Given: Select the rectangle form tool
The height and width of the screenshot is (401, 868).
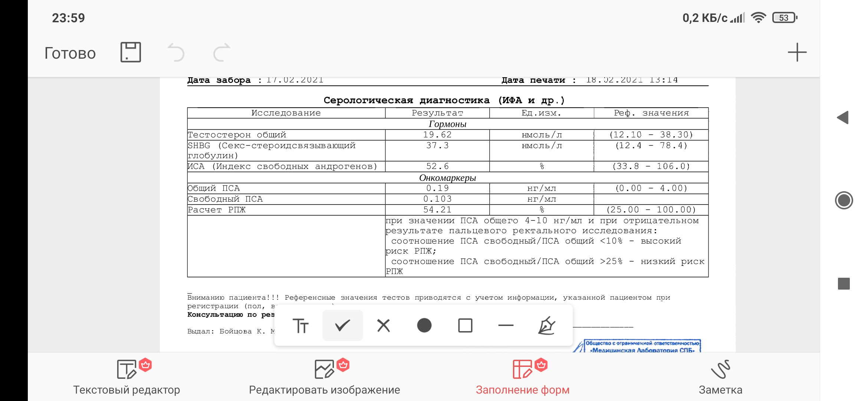Looking at the screenshot, I should [465, 326].
